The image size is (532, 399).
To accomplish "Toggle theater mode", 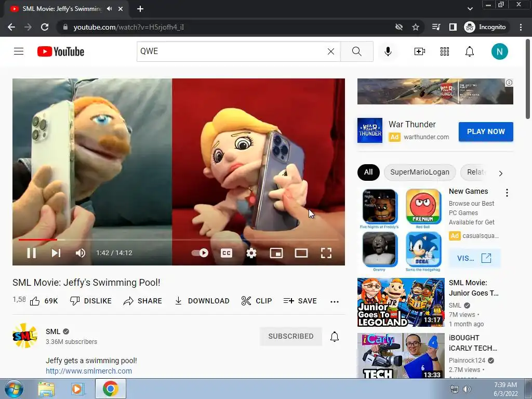I will [x=301, y=253].
